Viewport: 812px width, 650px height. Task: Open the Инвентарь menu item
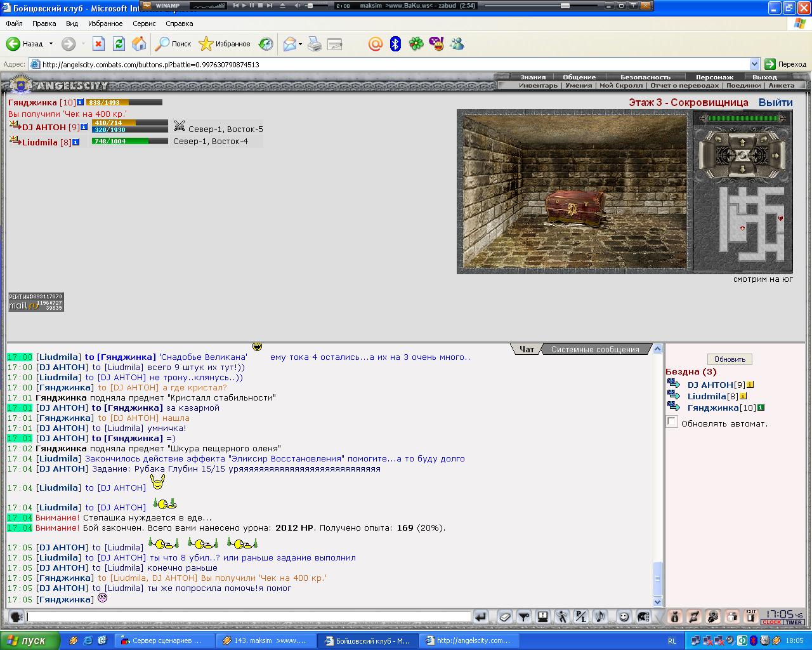(x=538, y=86)
